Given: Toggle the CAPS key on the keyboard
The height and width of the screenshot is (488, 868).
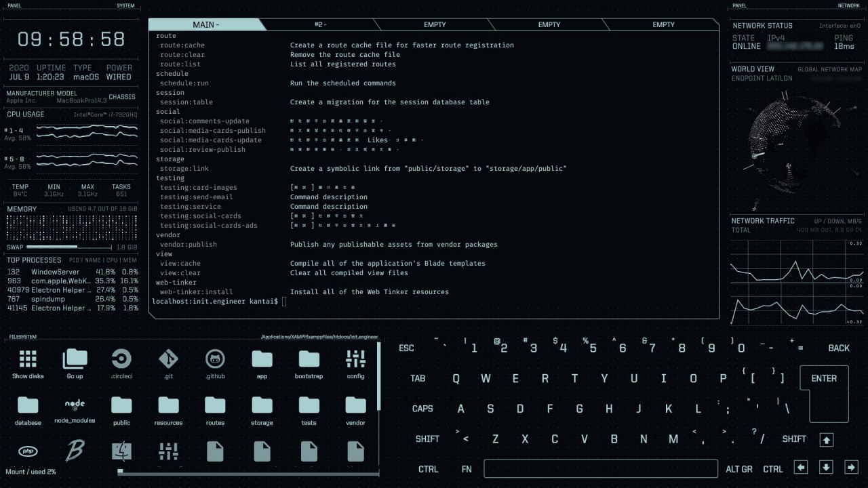Looking at the screenshot, I should (x=422, y=409).
